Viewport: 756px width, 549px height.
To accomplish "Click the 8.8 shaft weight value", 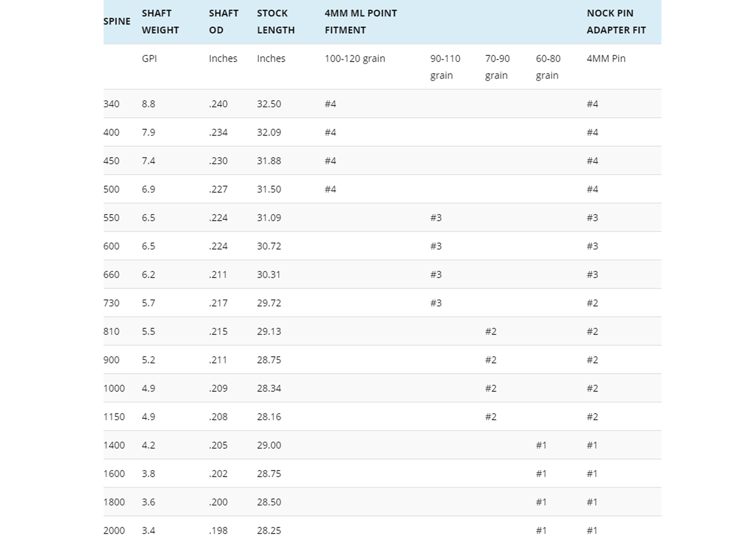I will point(148,104).
